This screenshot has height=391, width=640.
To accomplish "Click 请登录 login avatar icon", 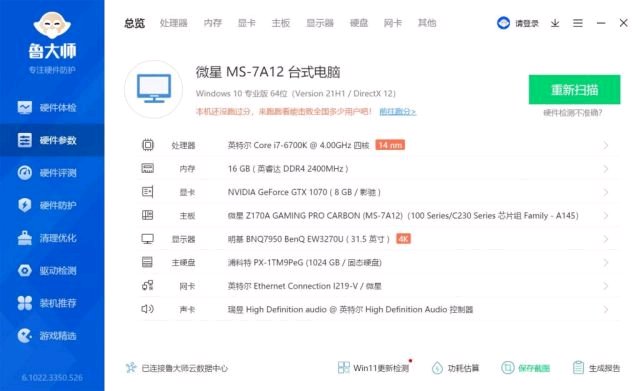I will [503, 23].
